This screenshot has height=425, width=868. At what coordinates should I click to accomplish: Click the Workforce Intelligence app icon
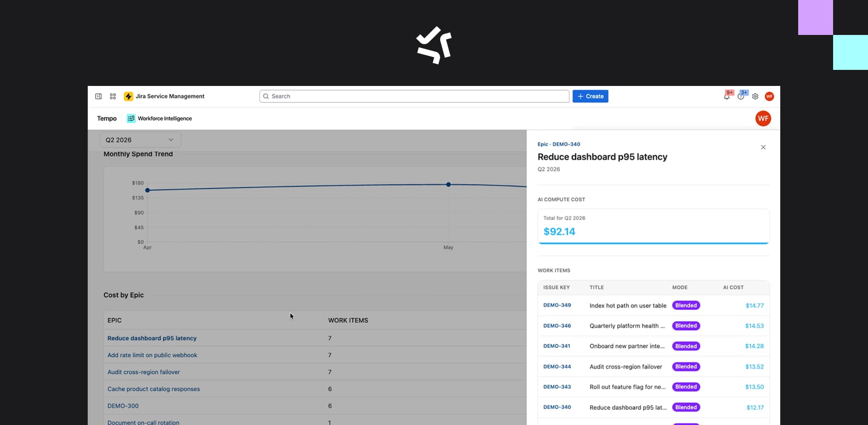(x=131, y=119)
